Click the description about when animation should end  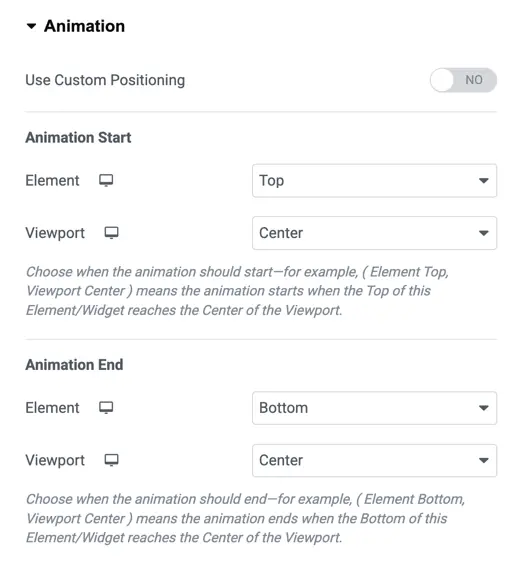coord(246,518)
